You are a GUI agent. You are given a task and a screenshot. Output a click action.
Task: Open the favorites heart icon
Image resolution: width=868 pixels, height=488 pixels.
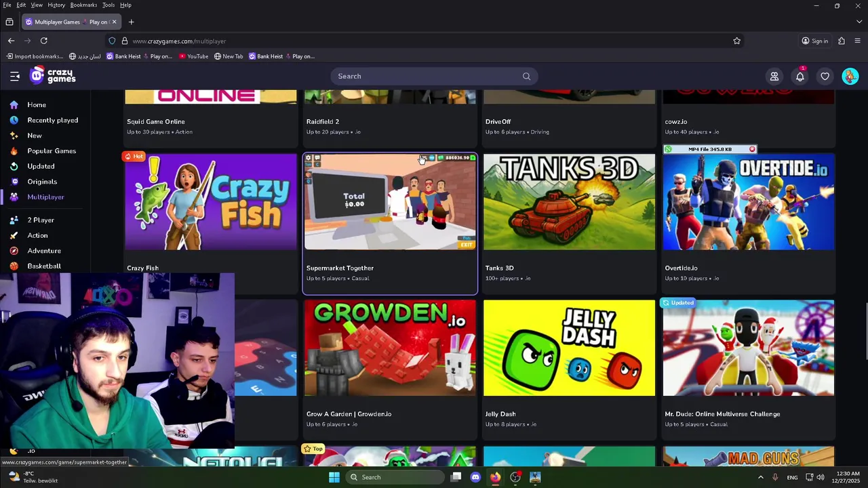tap(825, 77)
